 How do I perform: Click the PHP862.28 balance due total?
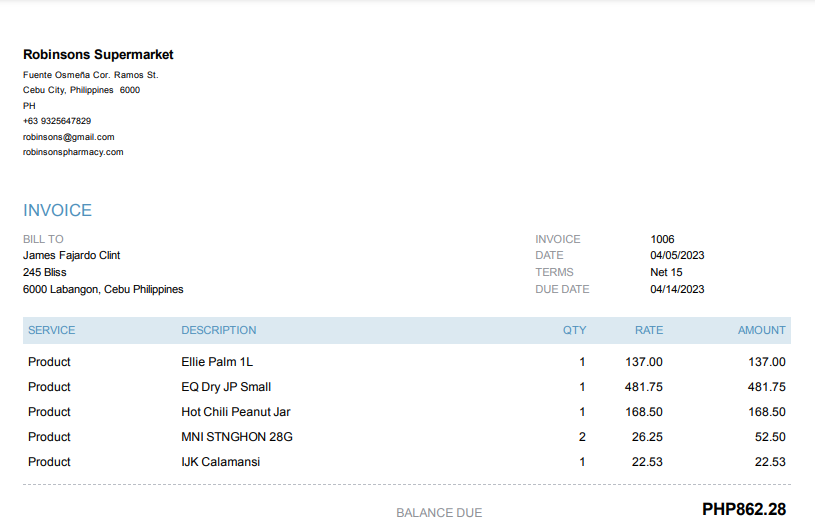click(743, 510)
